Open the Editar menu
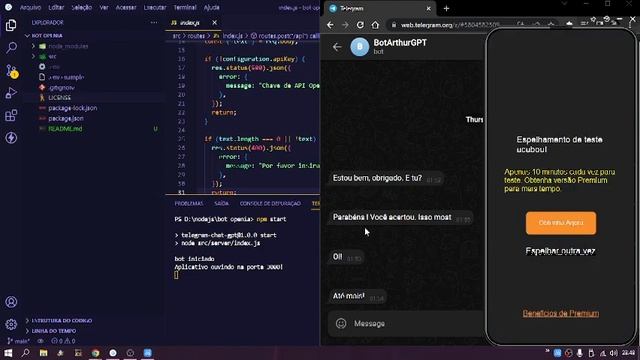 pos(56,7)
